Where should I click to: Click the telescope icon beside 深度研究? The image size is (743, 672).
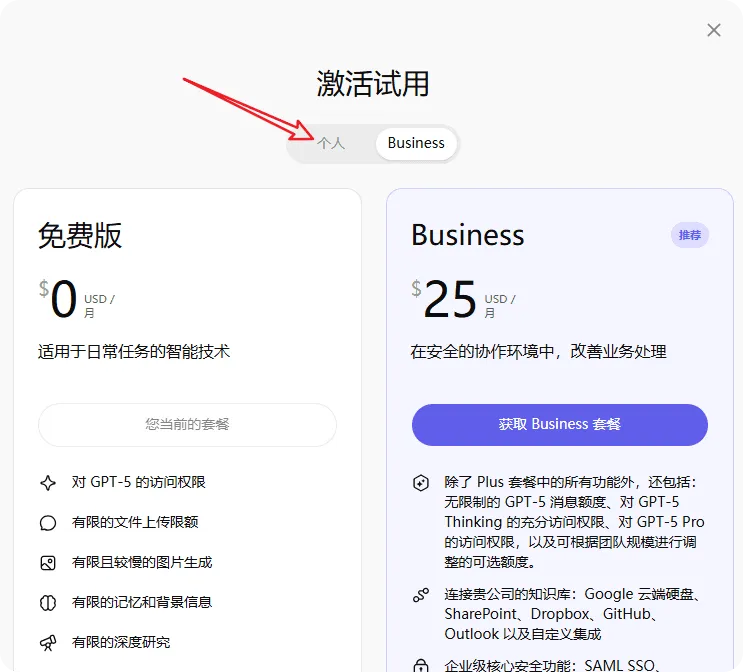pyautogui.click(x=48, y=643)
